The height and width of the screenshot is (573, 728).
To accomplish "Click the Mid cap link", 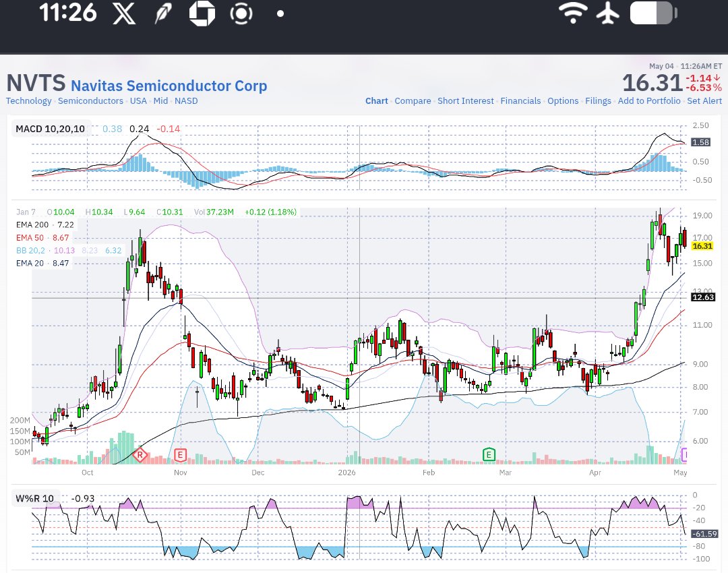I will [160, 100].
